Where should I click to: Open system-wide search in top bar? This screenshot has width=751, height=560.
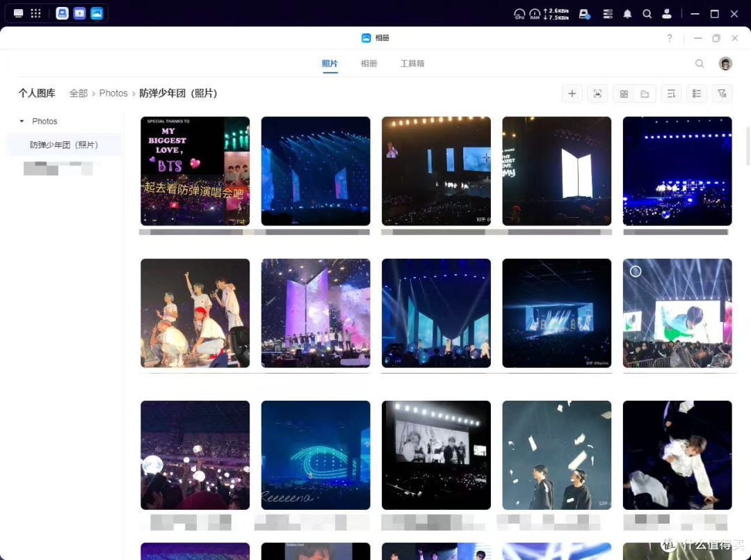click(x=647, y=14)
